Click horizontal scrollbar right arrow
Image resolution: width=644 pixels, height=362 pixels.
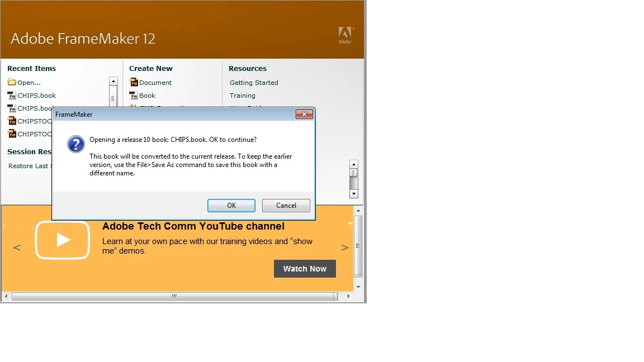(x=348, y=296)
